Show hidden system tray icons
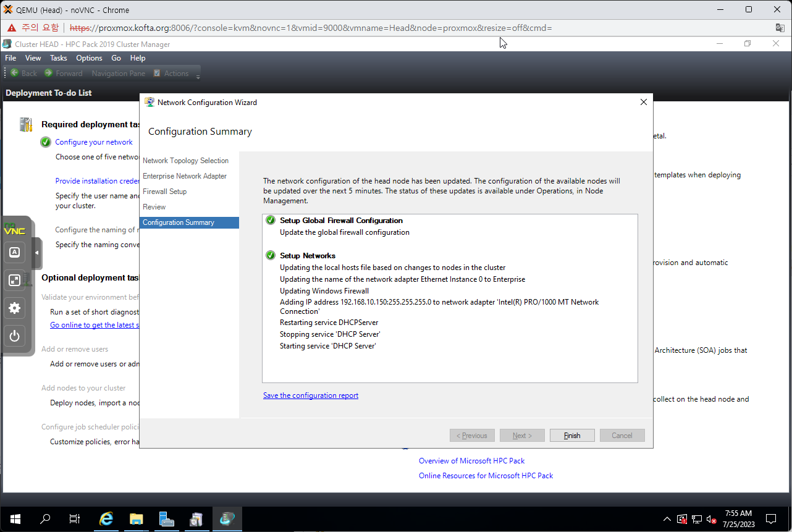Screen dimensions: 792x532 667,519
